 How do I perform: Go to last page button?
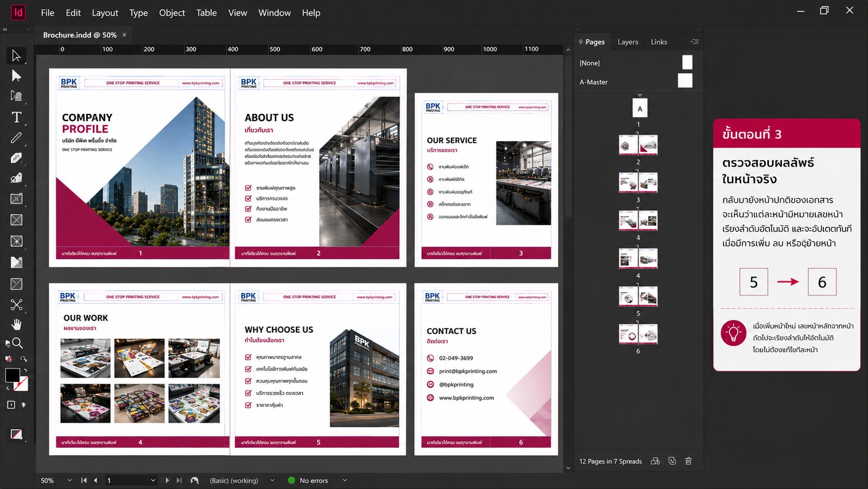(179, 480)
